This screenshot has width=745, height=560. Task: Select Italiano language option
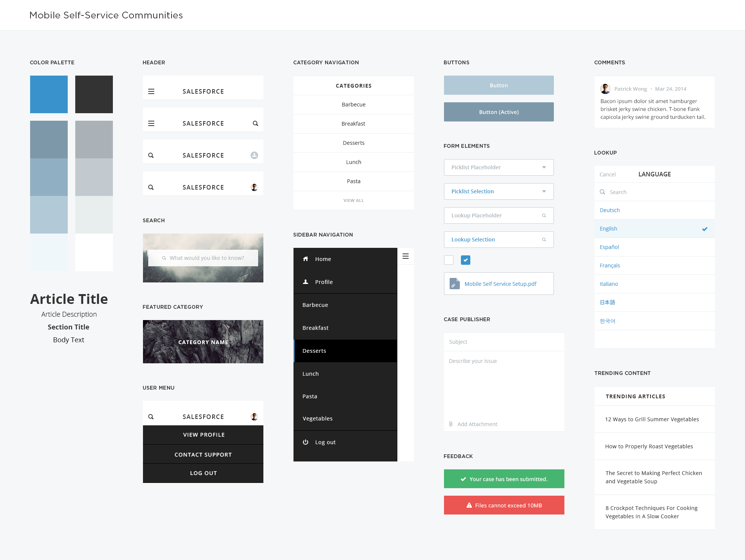click(655, 284)
